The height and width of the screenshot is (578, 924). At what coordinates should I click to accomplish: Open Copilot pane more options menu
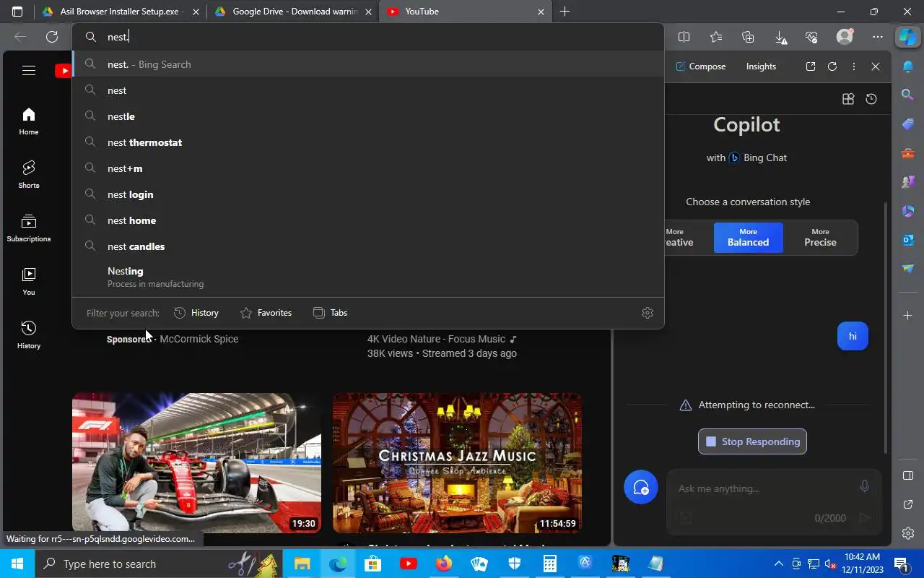(854, 66)
